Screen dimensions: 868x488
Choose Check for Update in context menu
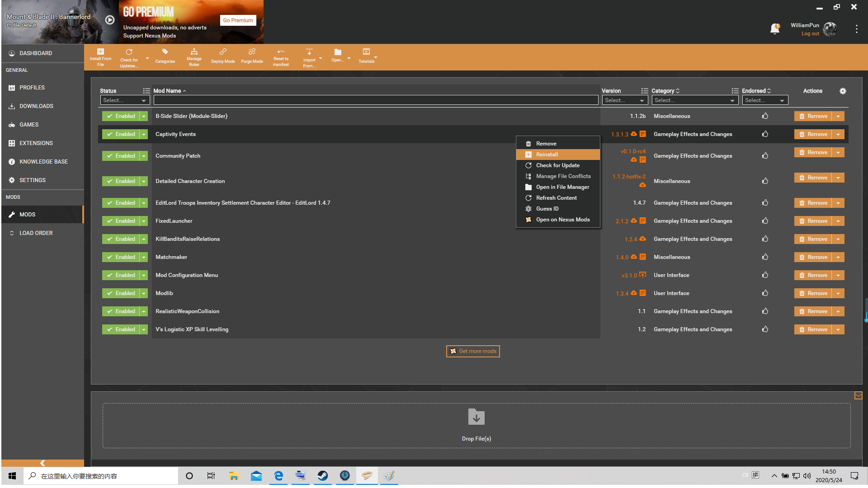click(558, 165)
